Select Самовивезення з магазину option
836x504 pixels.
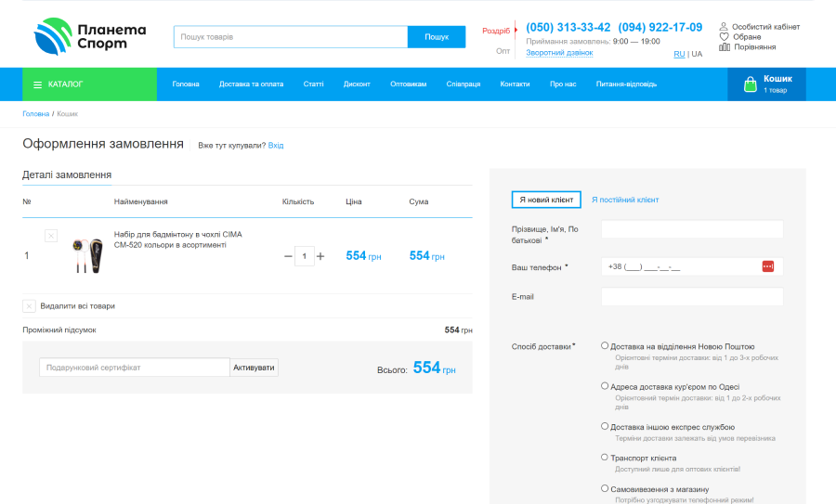(605, 488)
